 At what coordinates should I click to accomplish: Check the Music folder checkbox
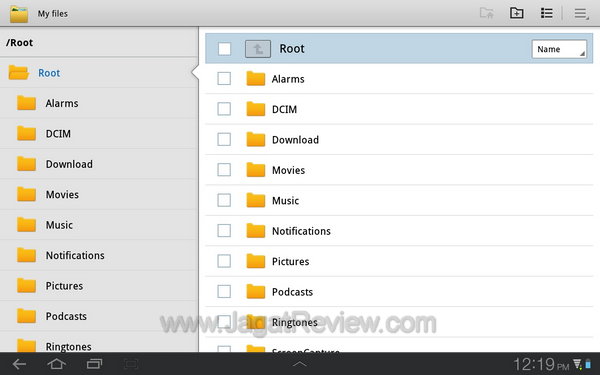[x=224, y=200]
